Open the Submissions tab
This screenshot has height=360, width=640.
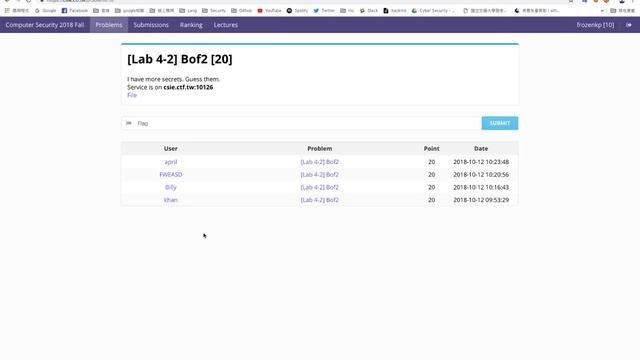[x=151, y=25]
